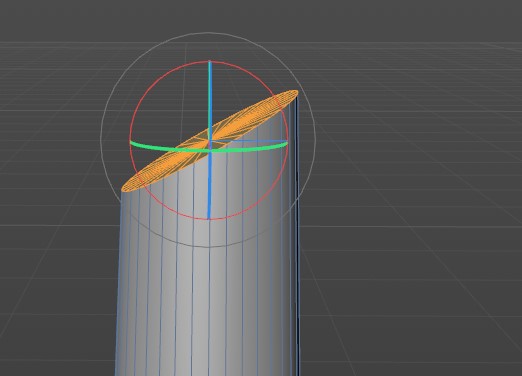This screenshot has height=376, width=522.
Task: Click the rotate gizmo center point
Action: (209, 141)
